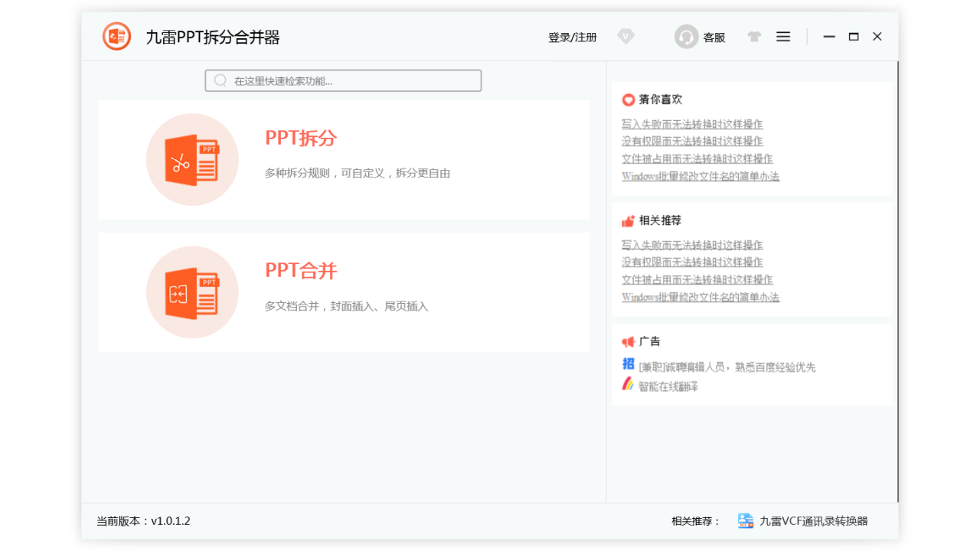Image resolution: width=980 pixels, height=551 pixels.
Task: Open the hamburger main menu
Action: pyautogui.click(x=783, y=37)
